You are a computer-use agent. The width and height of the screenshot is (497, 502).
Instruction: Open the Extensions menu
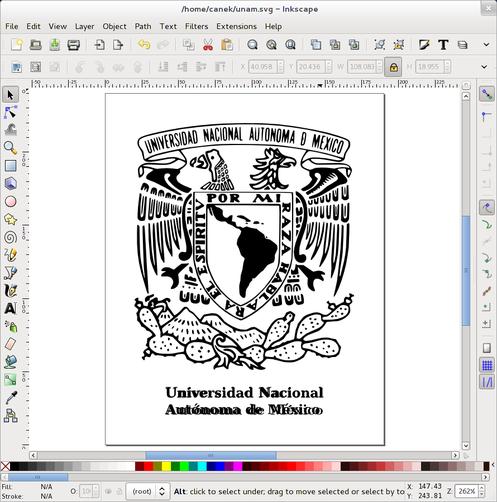(x=236, y=26)
